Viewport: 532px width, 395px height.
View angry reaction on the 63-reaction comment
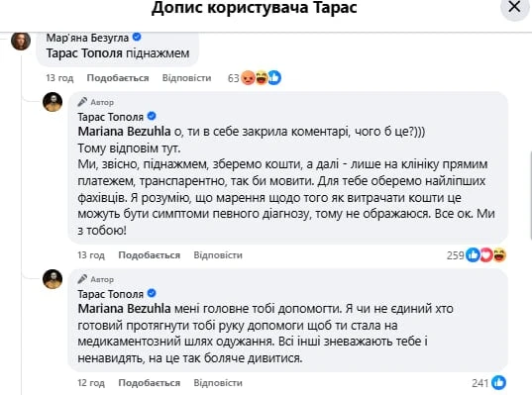248,78
